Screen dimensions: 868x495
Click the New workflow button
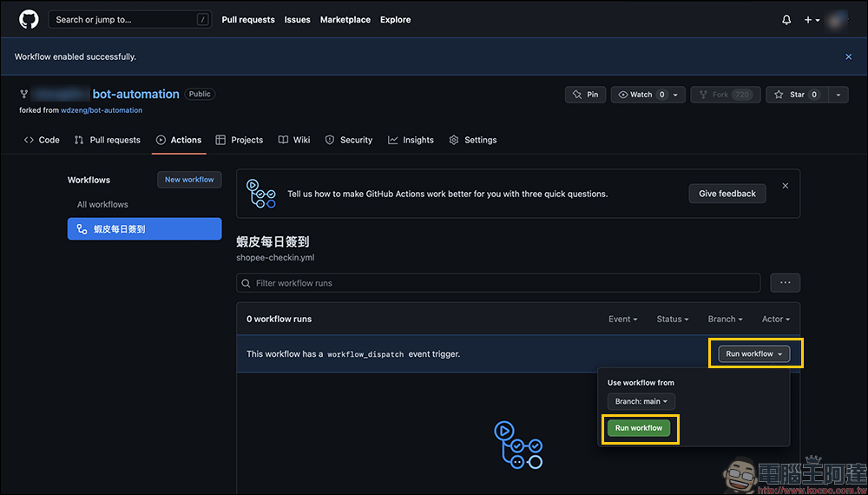tap(189, 180)
